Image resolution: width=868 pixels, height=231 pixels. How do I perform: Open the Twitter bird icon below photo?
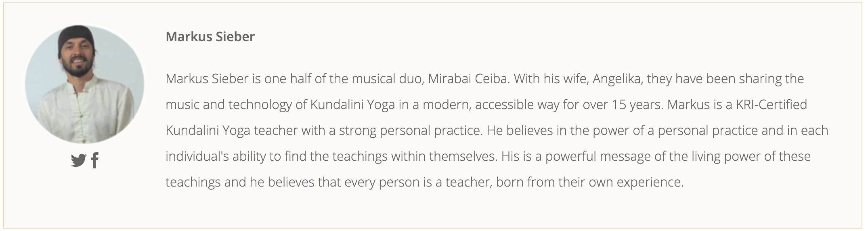tap(78, 161)
